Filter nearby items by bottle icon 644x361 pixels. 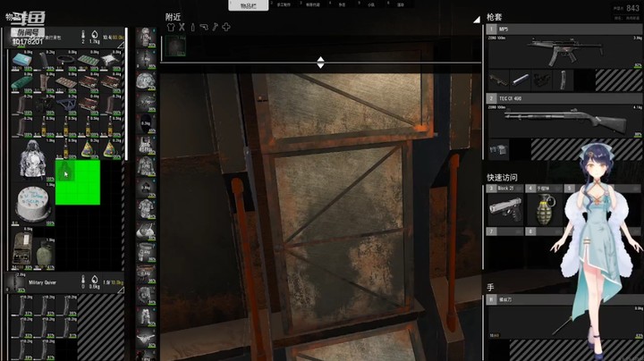tap(192, 27)
